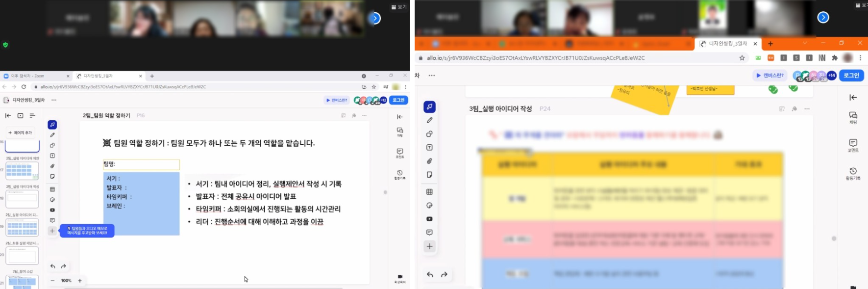Open the sticker icon in left canvas toolbar
Viewport: 868px width, 289px height.
52,200
